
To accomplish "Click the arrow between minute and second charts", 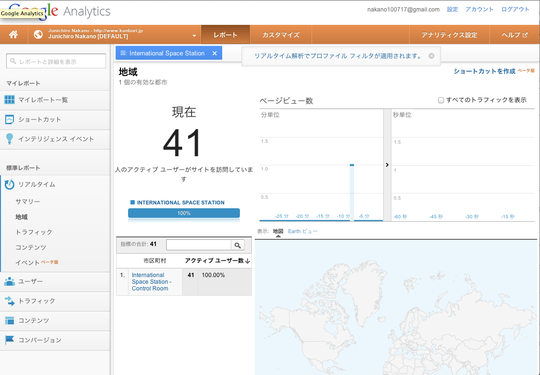I will (x=387, y=165).
